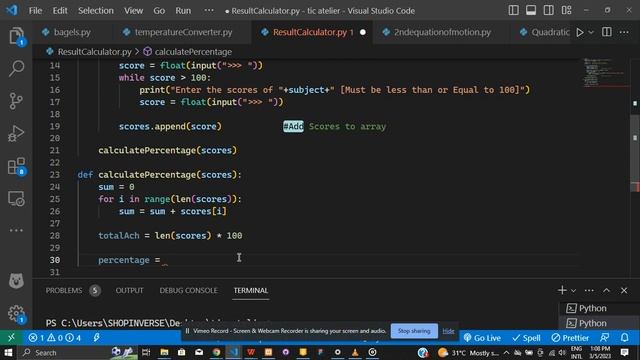Screen dimensions: 640x360
Task: Show additional activity bar views (three dots)
Action: (x=16, y=230)
